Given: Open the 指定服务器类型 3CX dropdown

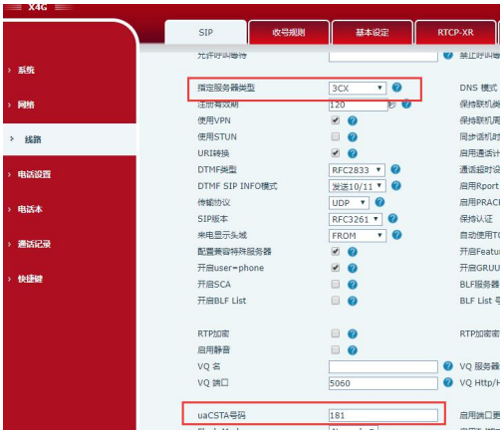Looking at the screenshot, I should (358, 89).
